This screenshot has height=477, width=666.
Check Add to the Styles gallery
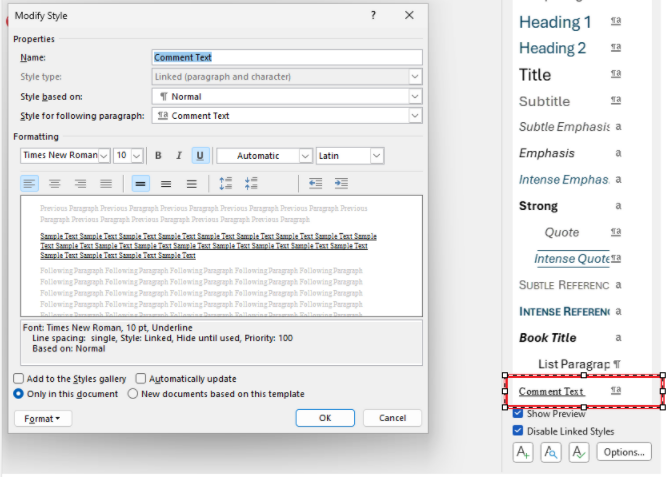18,378
